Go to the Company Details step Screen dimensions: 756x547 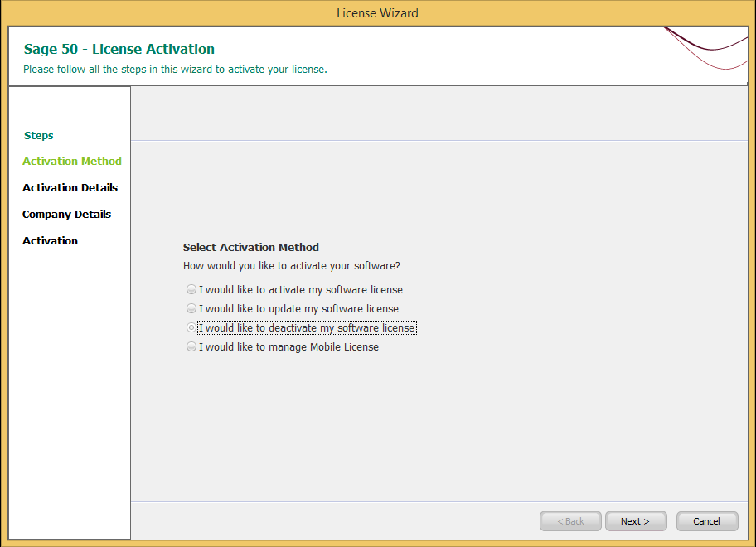tap(66, 214)
